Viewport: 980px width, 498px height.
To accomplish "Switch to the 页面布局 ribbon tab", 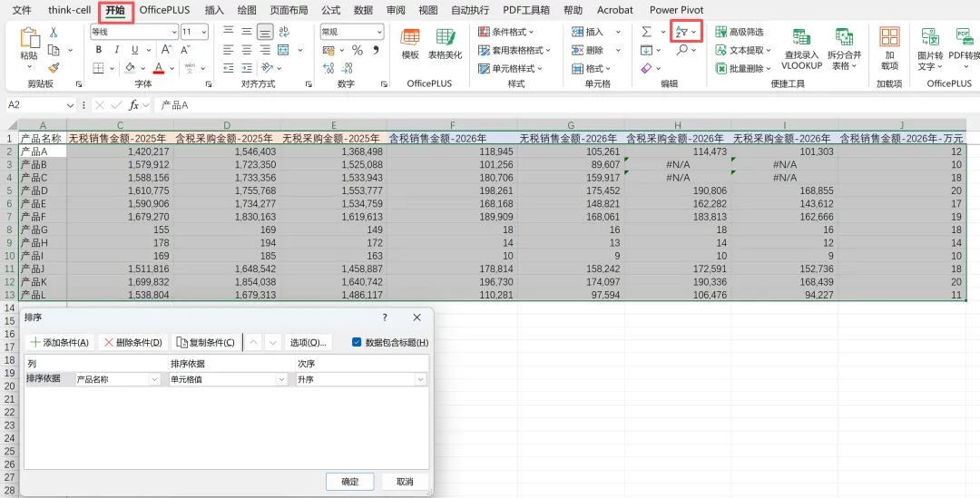I will point(289,10).
